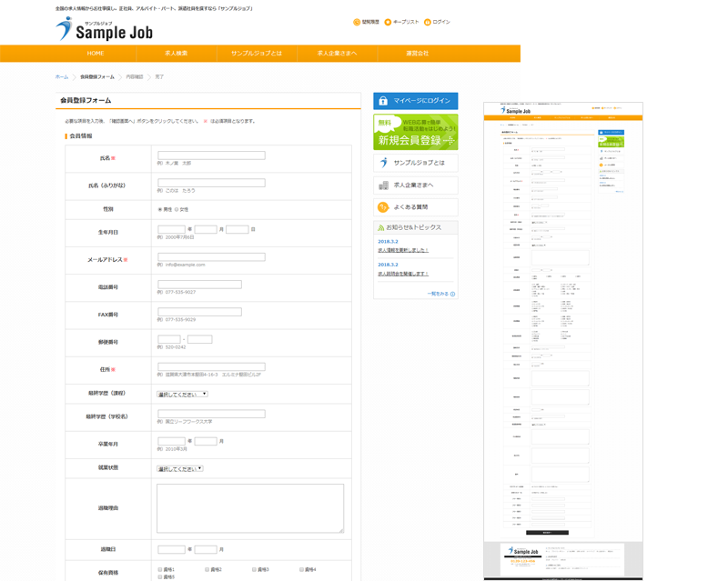The image size is (728, 581).
Task: Click the ホーム breadcrumb link
Action: click(62, 77)
